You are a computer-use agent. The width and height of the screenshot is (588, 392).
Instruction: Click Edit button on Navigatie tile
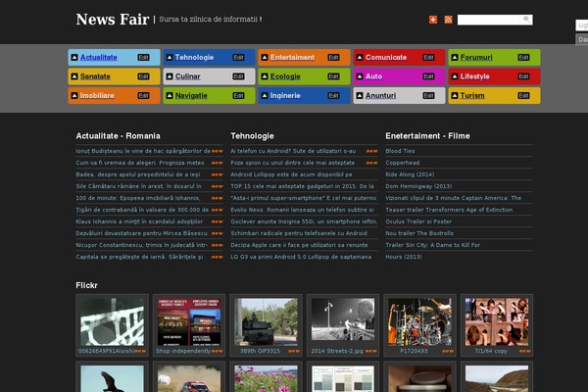click(x=238, y=96)
